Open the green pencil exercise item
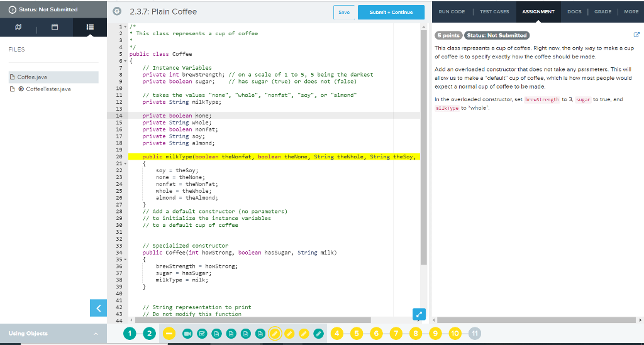 tap(318, 334)
